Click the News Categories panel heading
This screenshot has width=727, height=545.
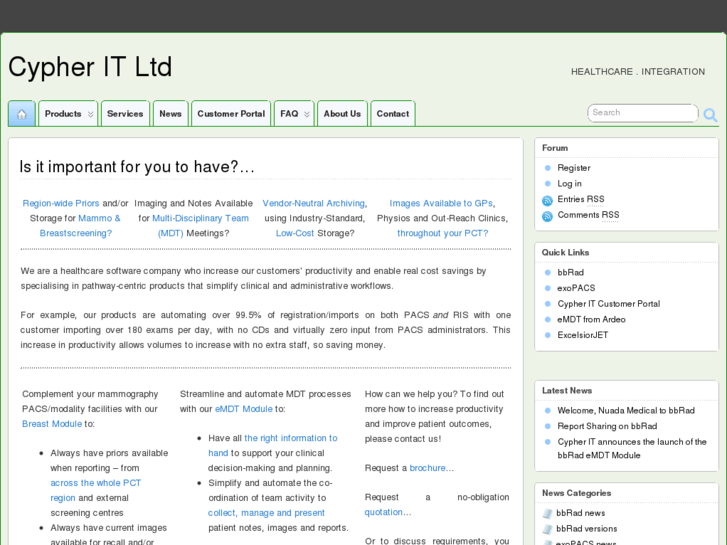(576, 493)
